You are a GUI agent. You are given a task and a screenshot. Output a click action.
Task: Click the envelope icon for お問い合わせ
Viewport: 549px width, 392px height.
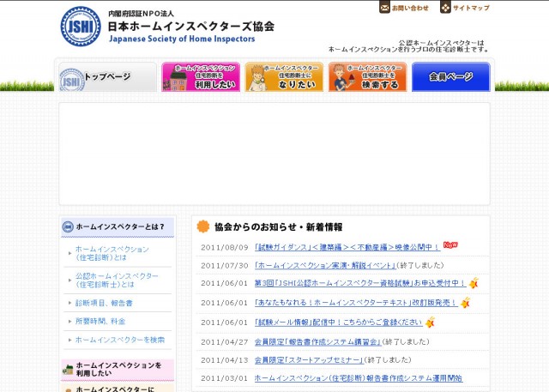(384, 8)
